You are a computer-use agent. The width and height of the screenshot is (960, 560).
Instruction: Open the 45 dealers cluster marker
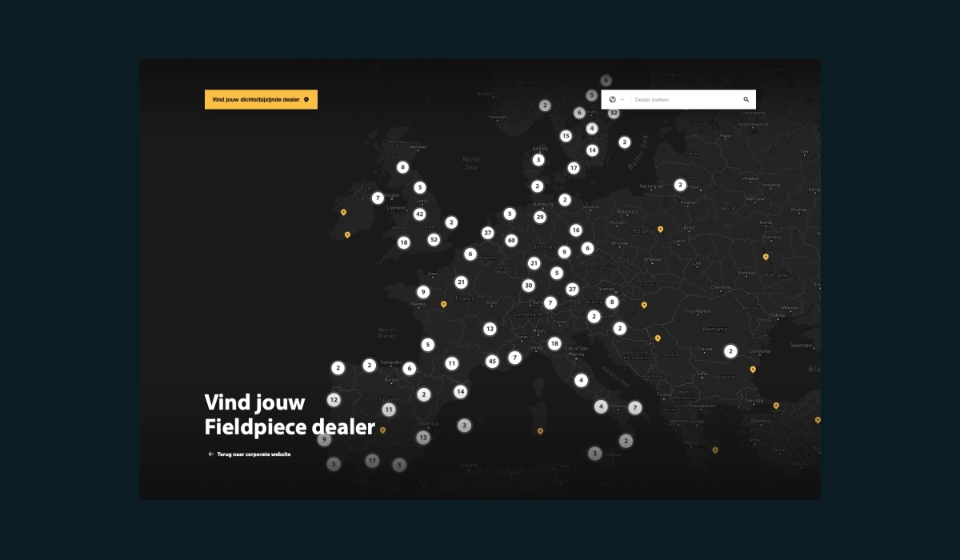[492, 361]
